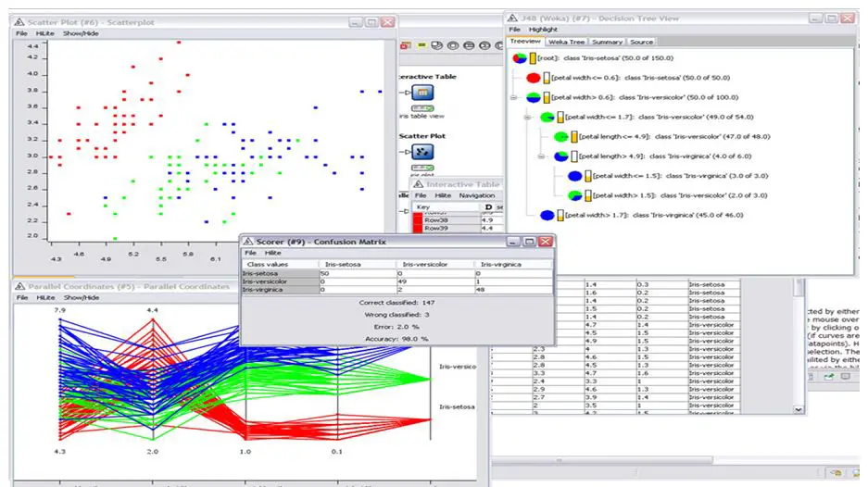Click the data table horizontal scrollbar

coord(602,460)
